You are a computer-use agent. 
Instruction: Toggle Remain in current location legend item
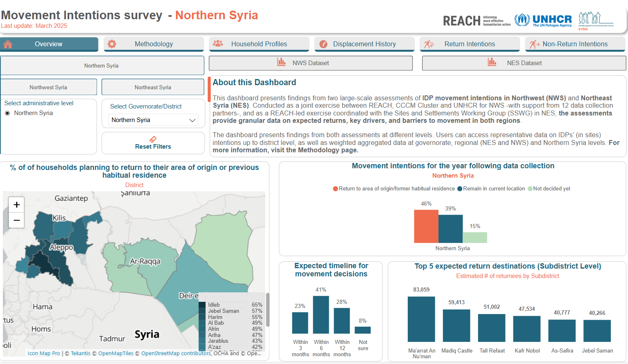pos(460,189)
